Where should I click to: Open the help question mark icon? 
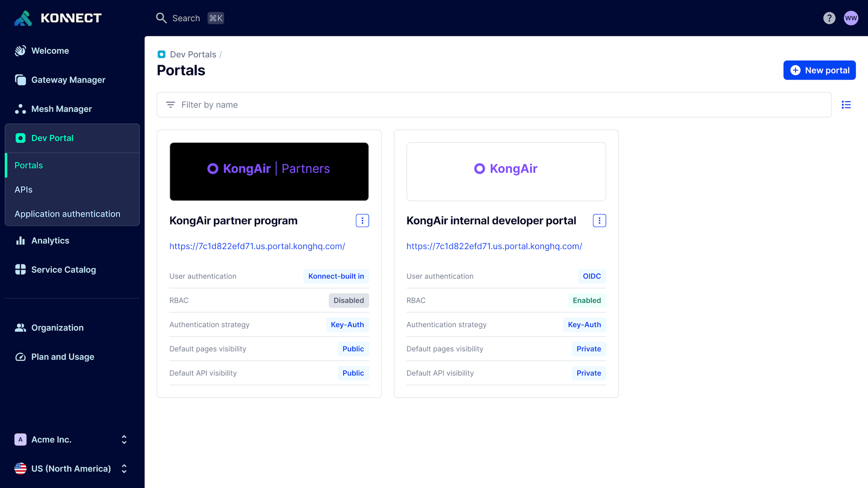pos(829,18)
